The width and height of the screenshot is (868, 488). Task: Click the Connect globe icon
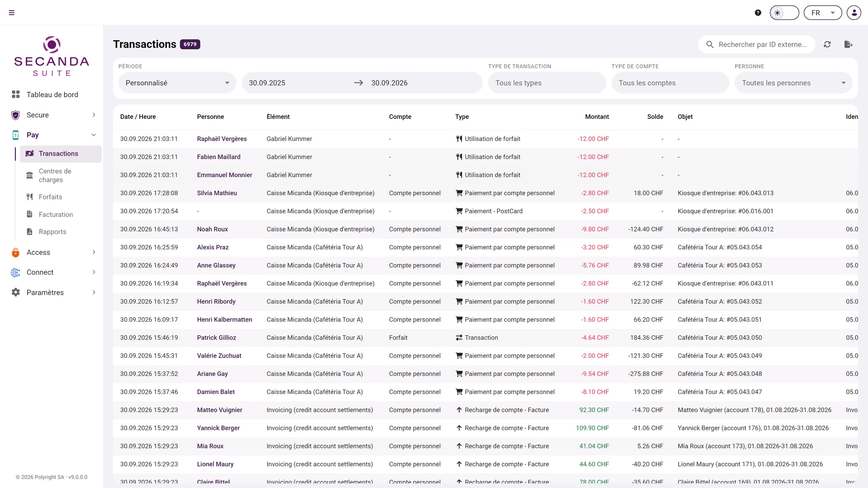point(16,272)
